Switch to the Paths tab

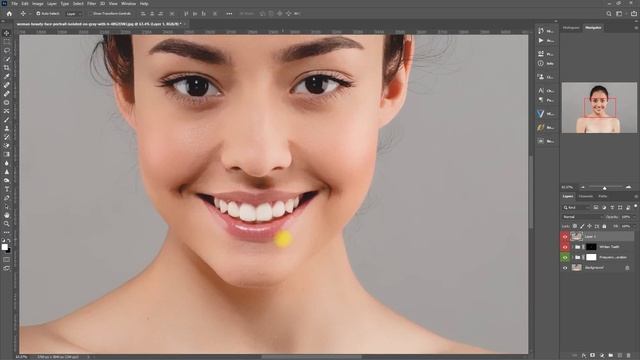602,196
